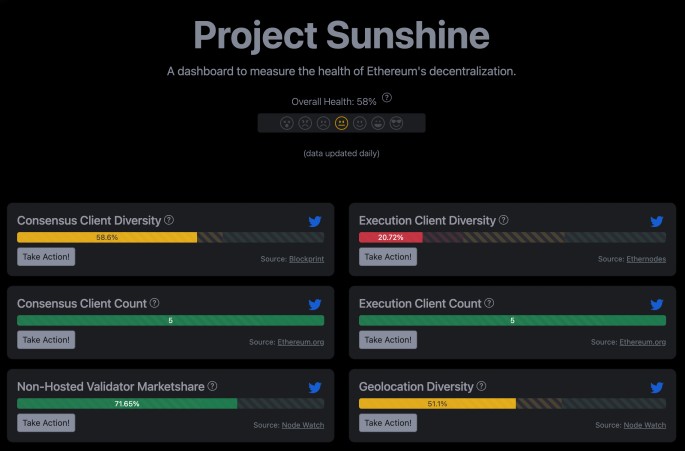The width and height of the screenshot is (685, 451).
Task: Click the red 20.72% Execution Client Diversity bar
Action: point(391,238)
